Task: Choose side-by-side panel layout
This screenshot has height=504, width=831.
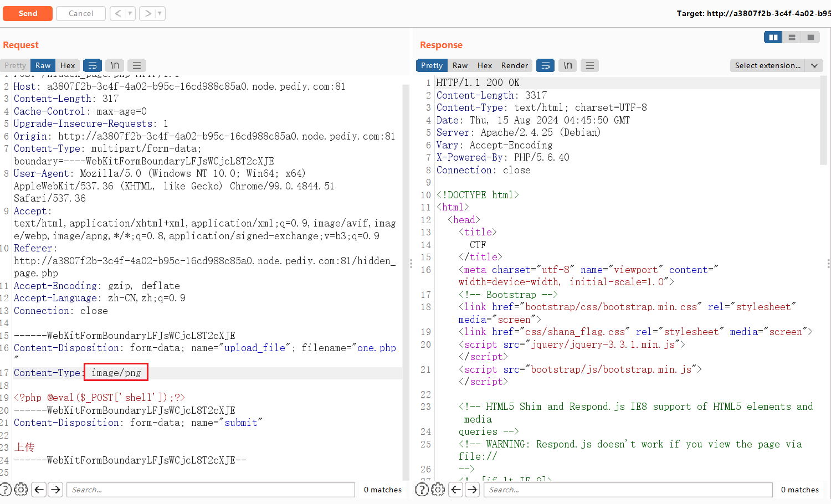Action: click(773, 37)
